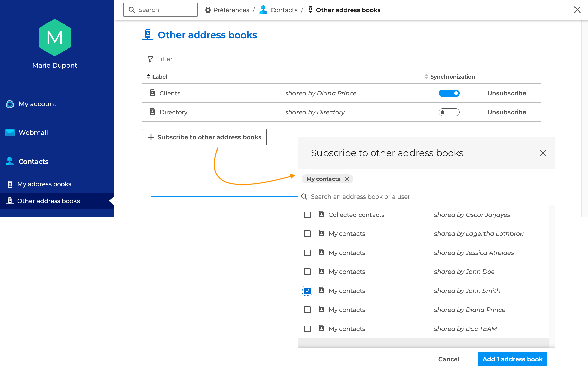588x370 pixels.
Task: Click Add 1 address book button
Action: pos(512,359)
